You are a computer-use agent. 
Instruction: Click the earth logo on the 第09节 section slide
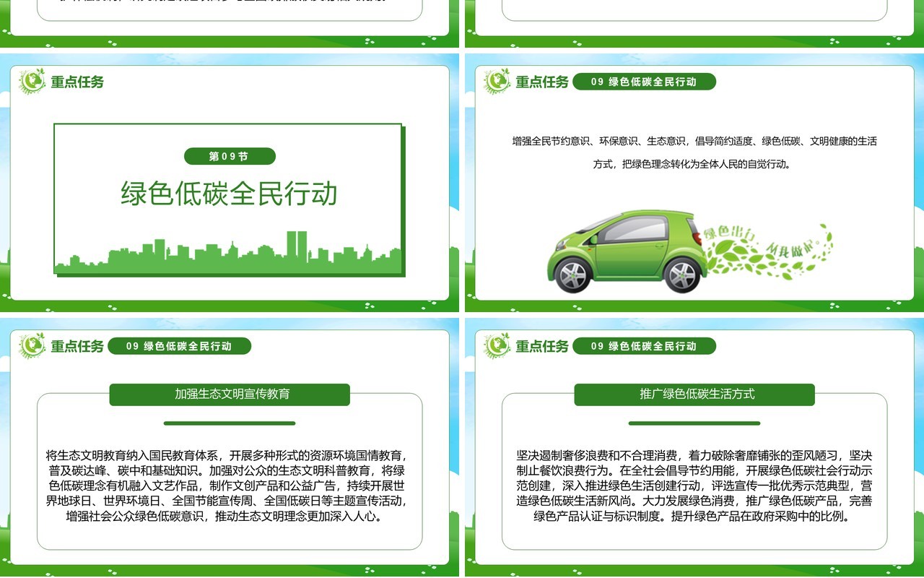click(x=32, y=82)
